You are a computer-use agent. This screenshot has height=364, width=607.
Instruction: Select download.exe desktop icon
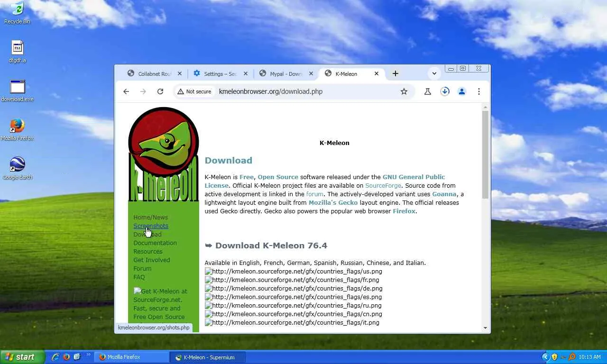point(18,91)
